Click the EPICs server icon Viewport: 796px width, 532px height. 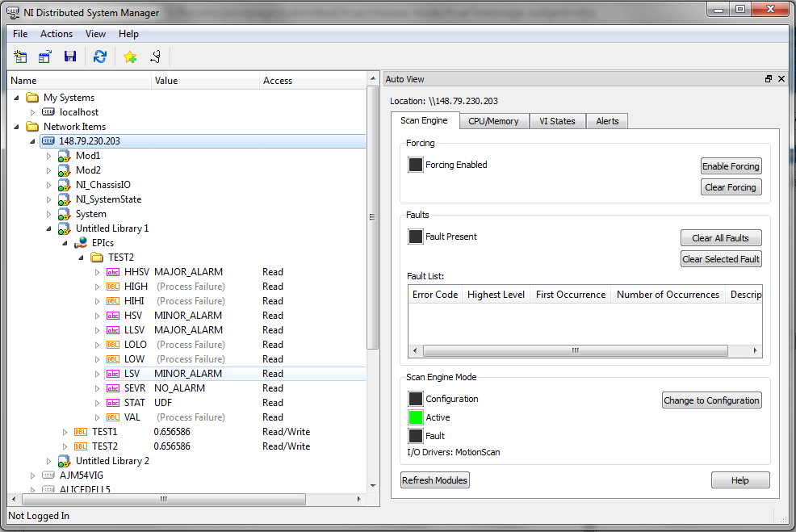[x=80, y=243]
